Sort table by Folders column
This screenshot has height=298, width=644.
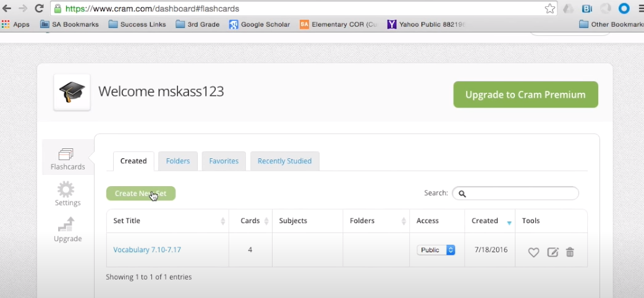tap(376, 221)
